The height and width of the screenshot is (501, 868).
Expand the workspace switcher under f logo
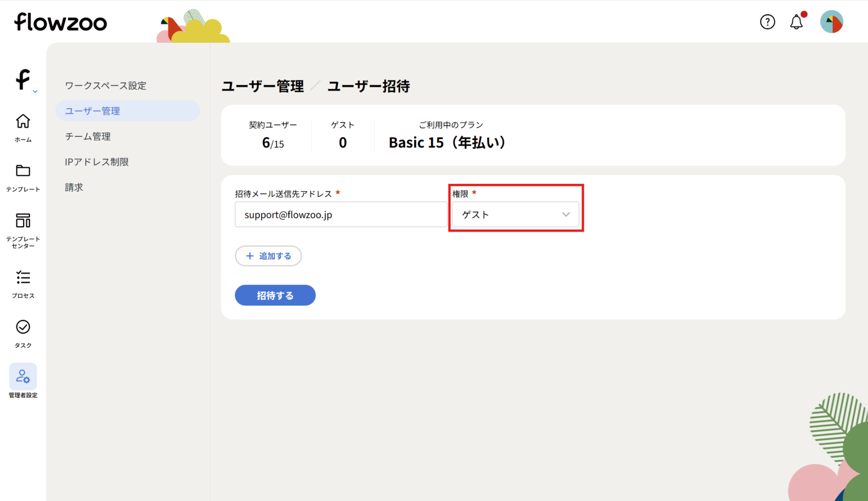pos(35,92)
